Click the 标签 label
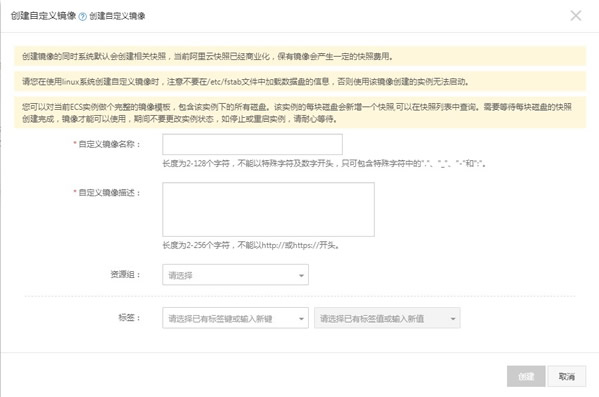 (130, 318)
